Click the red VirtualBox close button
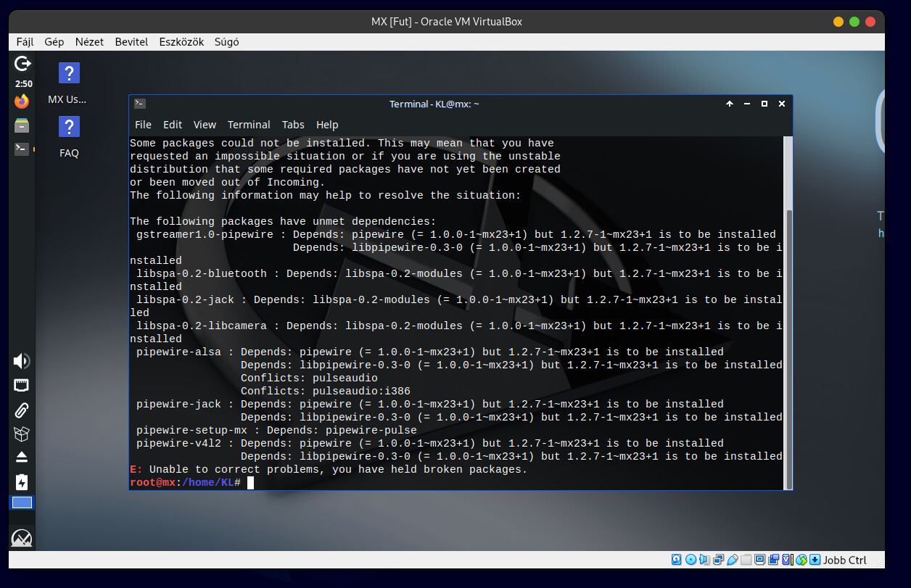The width and height of the screenshot is (911, 588). (x=870, y=22)
